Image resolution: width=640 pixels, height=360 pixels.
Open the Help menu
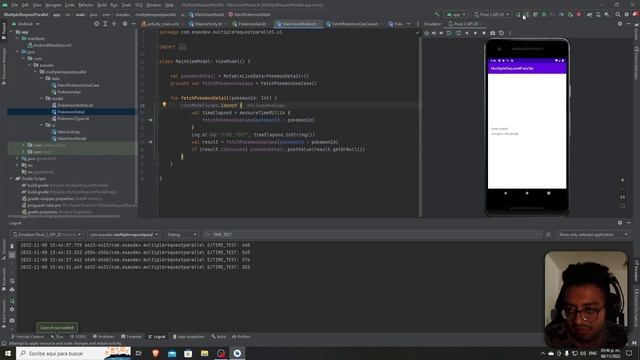[x=169, y=5]
